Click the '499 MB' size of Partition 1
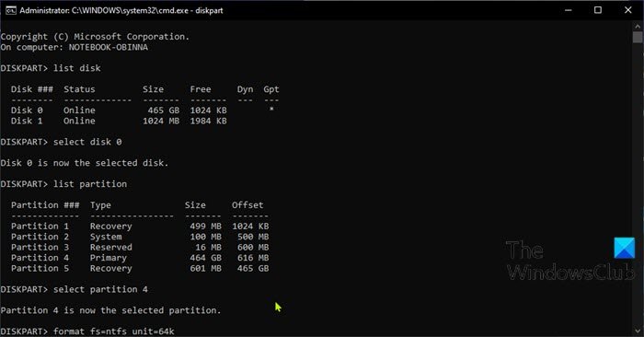Viewport: 644px width, 337px height. coord(205,226)
